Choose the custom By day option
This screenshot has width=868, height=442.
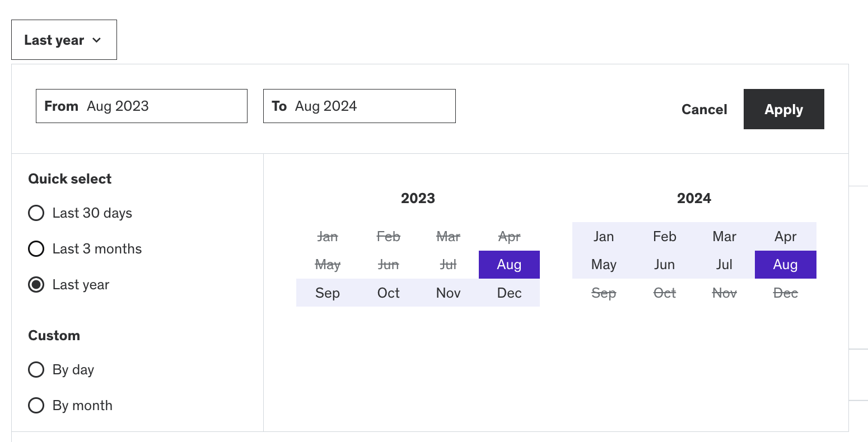click(36, 370)
